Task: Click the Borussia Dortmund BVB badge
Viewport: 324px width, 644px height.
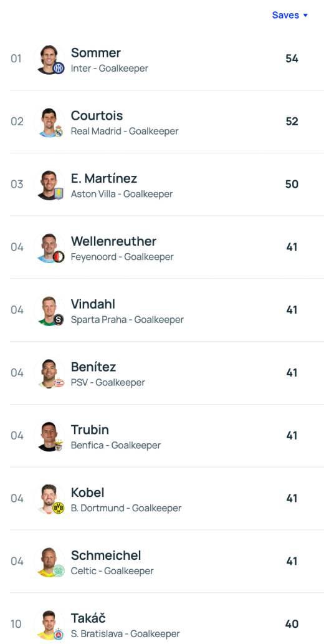Action: point(59,508)
